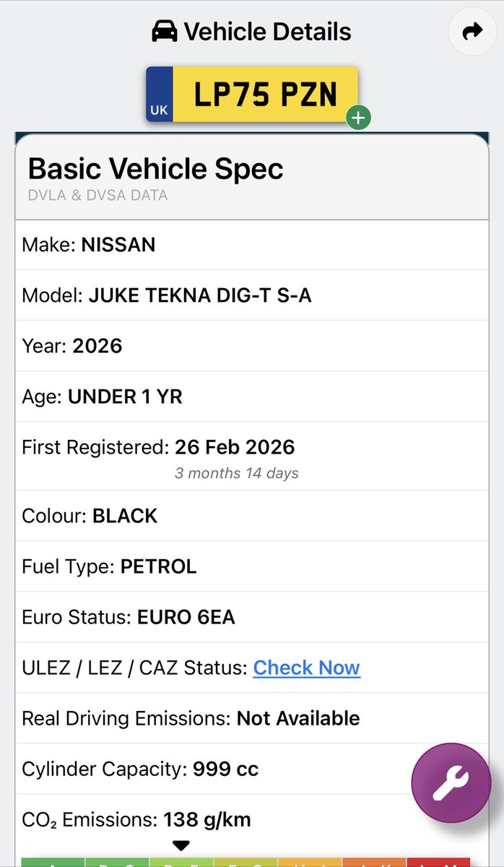Open the purple wrench tools button
Screen dimensions: 504x867
point(451,783)
